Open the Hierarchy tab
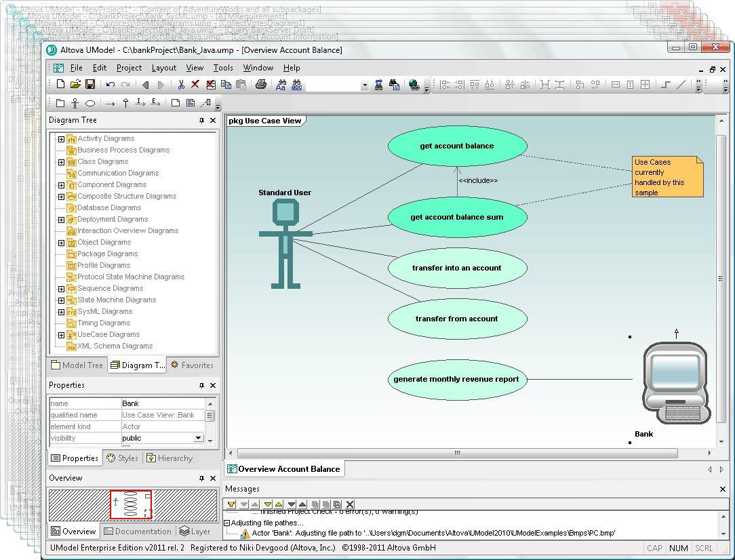The width and height of the screenshot is (735, 560). 170,458
